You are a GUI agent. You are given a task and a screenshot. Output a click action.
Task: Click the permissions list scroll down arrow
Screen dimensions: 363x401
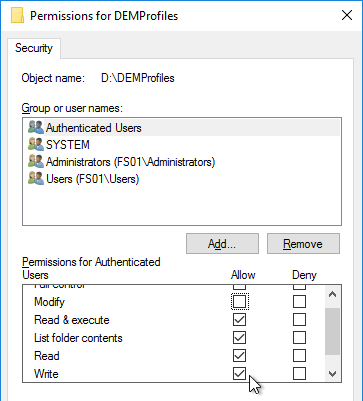(x=332, y=374)
